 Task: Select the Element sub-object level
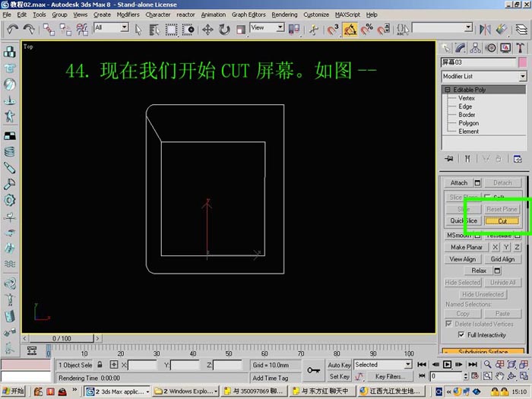(x=469, y=131)
